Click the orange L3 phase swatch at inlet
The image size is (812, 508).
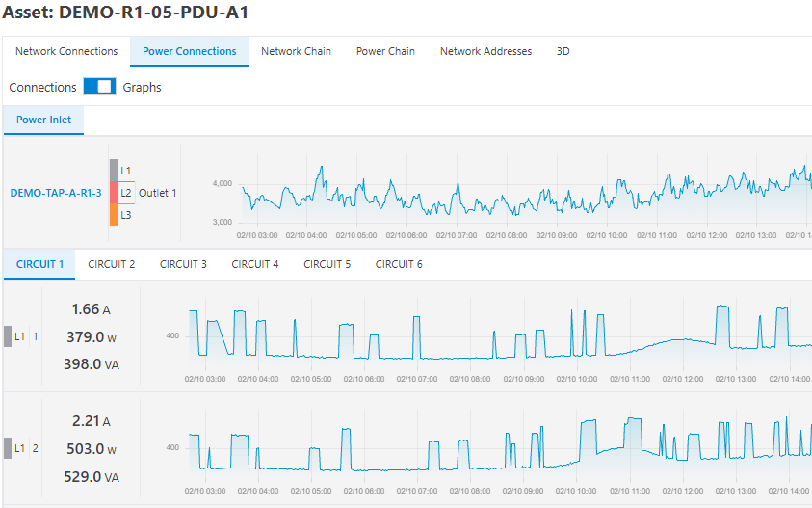coord(114,215)
